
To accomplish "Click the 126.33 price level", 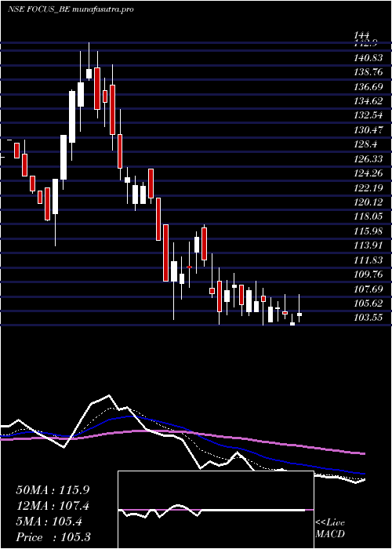I will pos(368,159).
